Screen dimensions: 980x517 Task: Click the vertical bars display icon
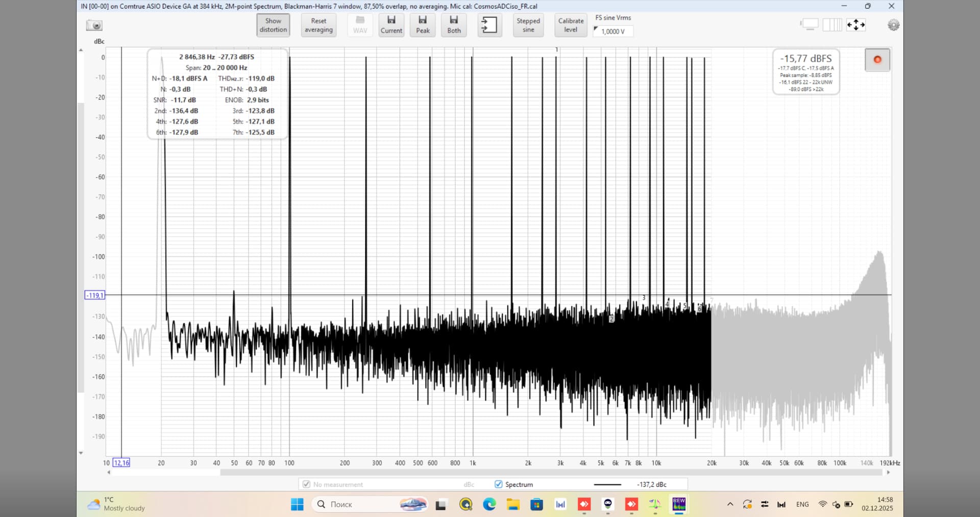[x=832, y=24]
